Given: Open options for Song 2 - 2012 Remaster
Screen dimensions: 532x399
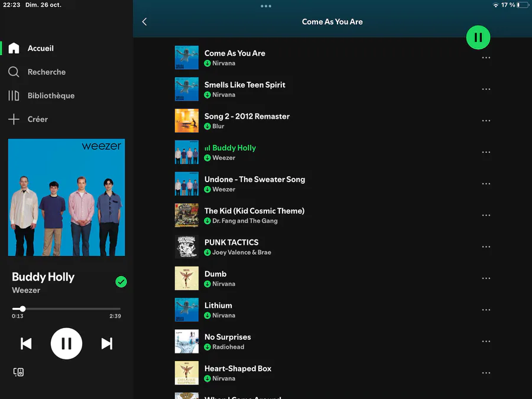Looking at the screenshot, I should (x=486, y=121).
